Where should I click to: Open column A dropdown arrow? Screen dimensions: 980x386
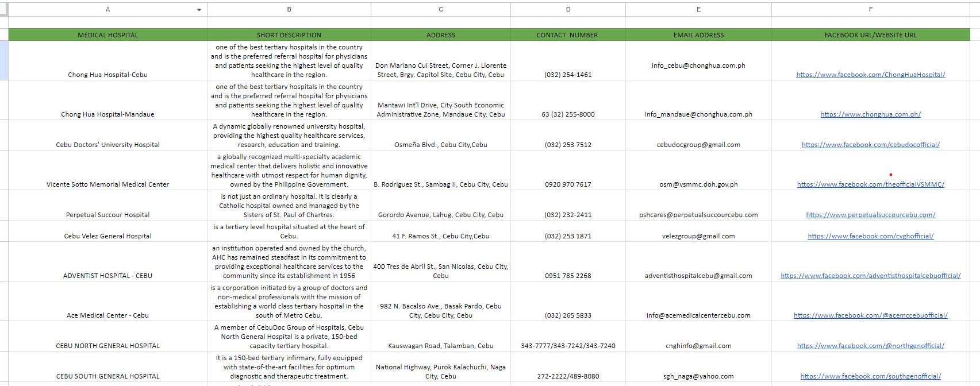(199, 10)
